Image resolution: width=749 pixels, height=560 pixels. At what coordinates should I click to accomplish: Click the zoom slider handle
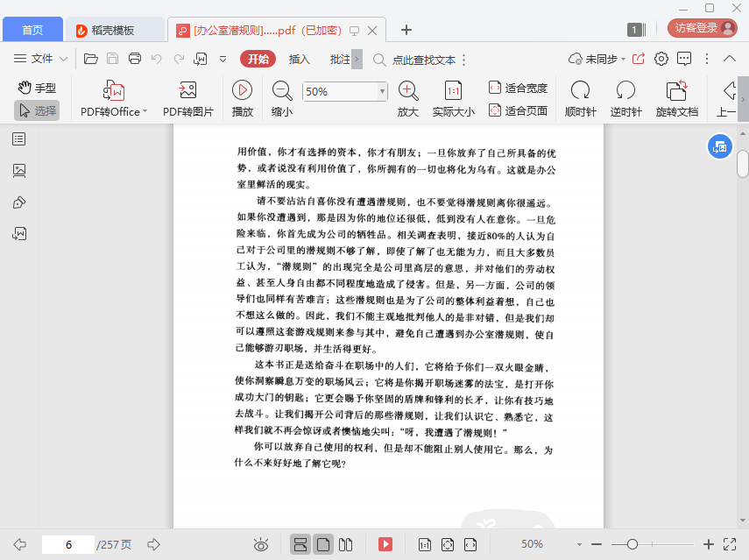632,544
